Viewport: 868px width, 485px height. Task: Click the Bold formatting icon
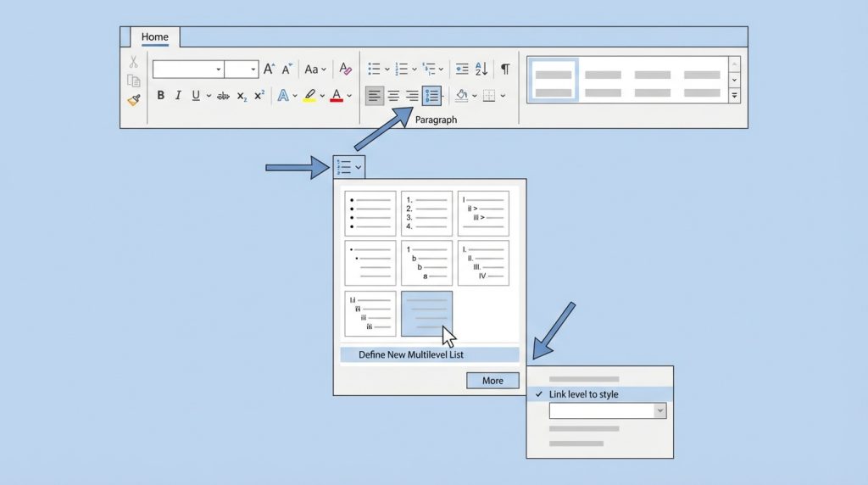[x=160, y=95]
